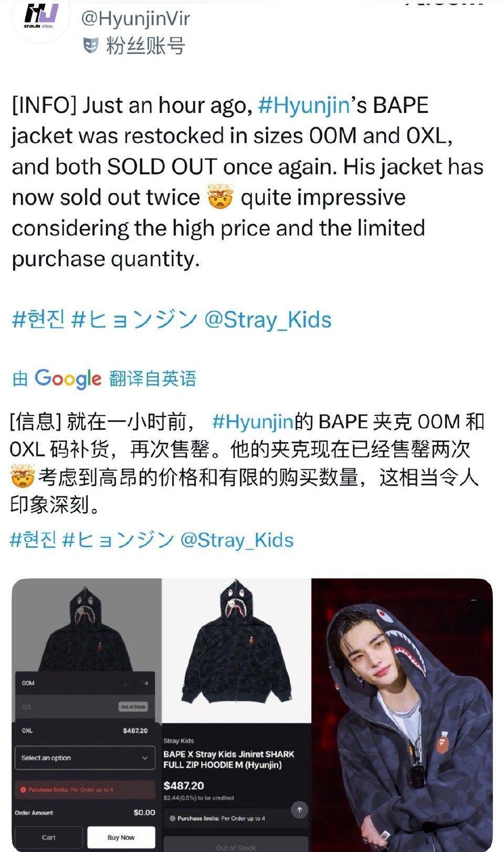Open the @Stray_Kids mention in the translated text
This screenshot has width=504, height=852.
click(x=237, y=540)
